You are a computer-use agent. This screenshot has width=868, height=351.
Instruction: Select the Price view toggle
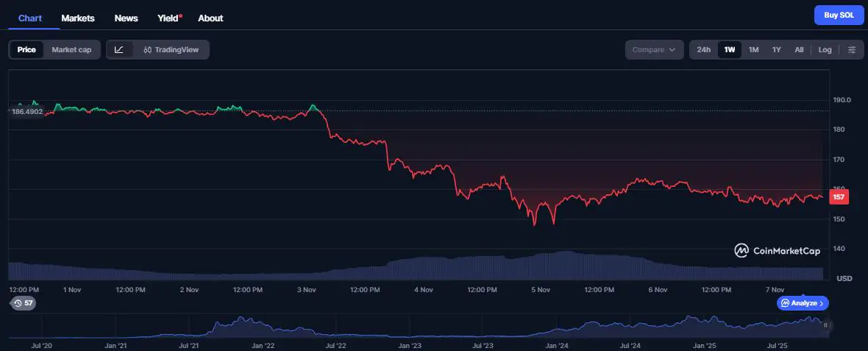pos(26,50)
